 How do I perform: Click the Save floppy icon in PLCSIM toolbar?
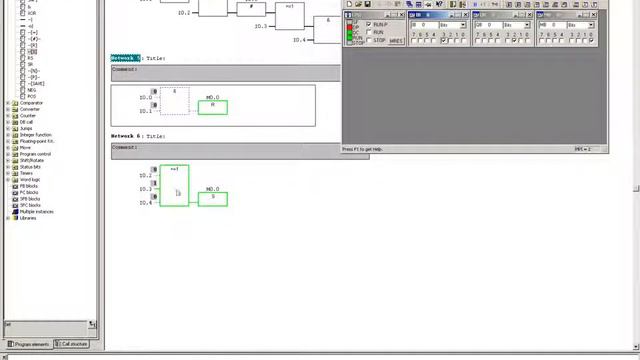[x=367, y=4]
